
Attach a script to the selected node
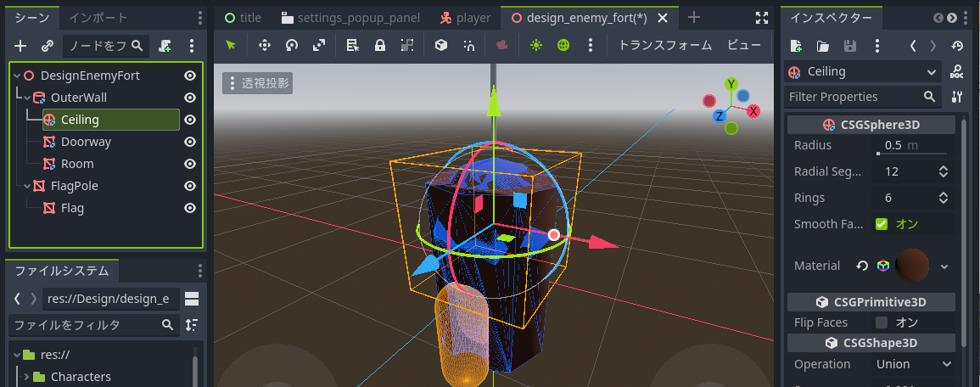tap(165, 46)
